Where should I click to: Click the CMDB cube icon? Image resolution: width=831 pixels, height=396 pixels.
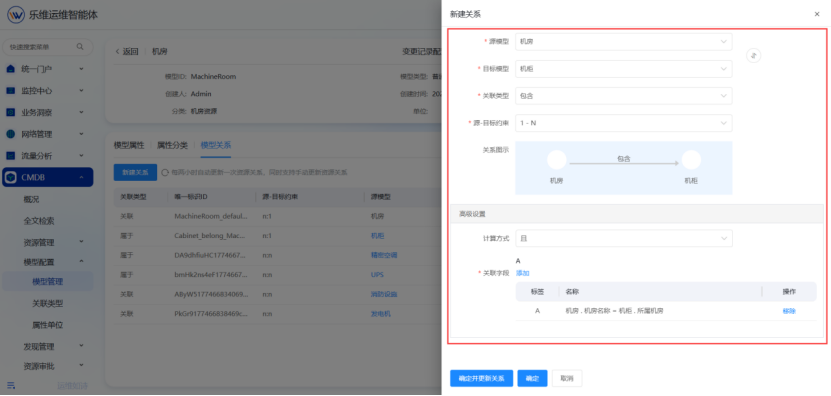11,178
